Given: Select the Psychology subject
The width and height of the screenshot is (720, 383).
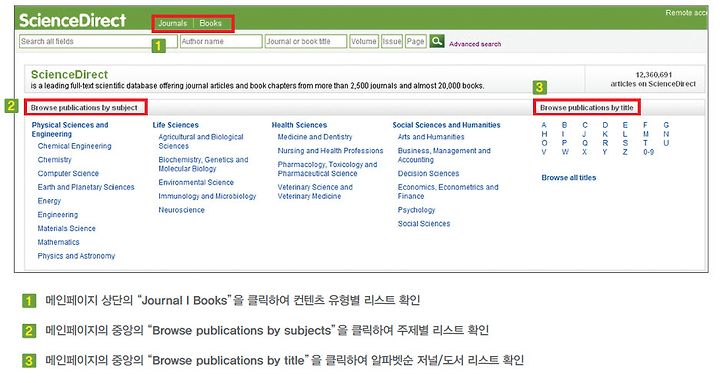Looking at the screenshot, I should click(x=416, y=210).
